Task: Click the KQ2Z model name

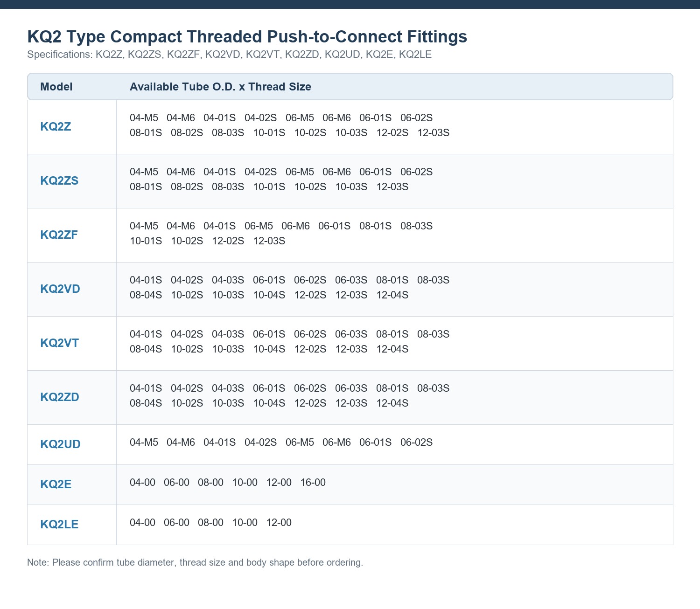Action: [x=56, y=127]
